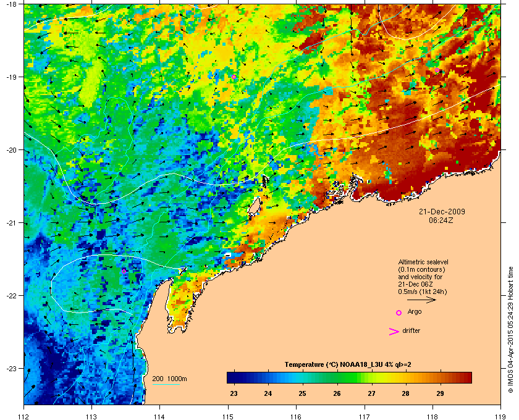Click the latitude axis label '-19'
Screen dimensions: 519x420
(x=11, y=77)
